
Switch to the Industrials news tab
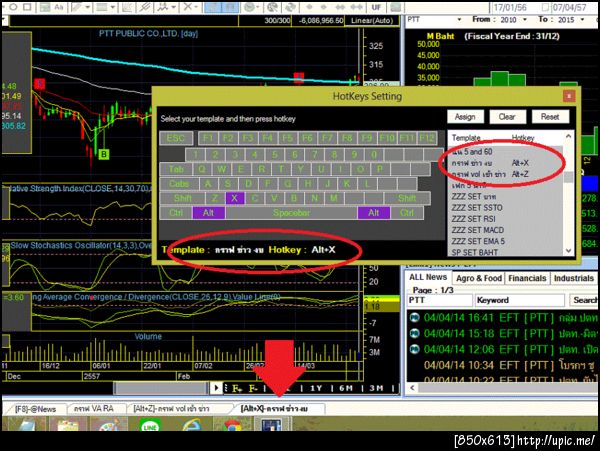tap(574, 278)
